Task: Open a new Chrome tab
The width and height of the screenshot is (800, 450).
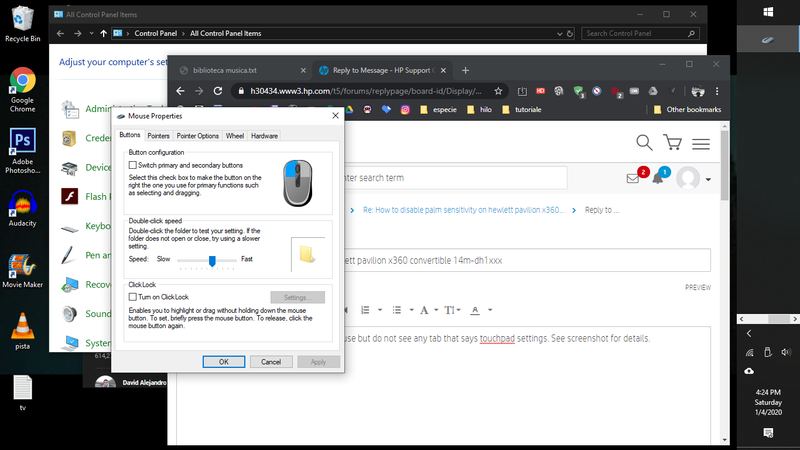Action: (465, 70)
